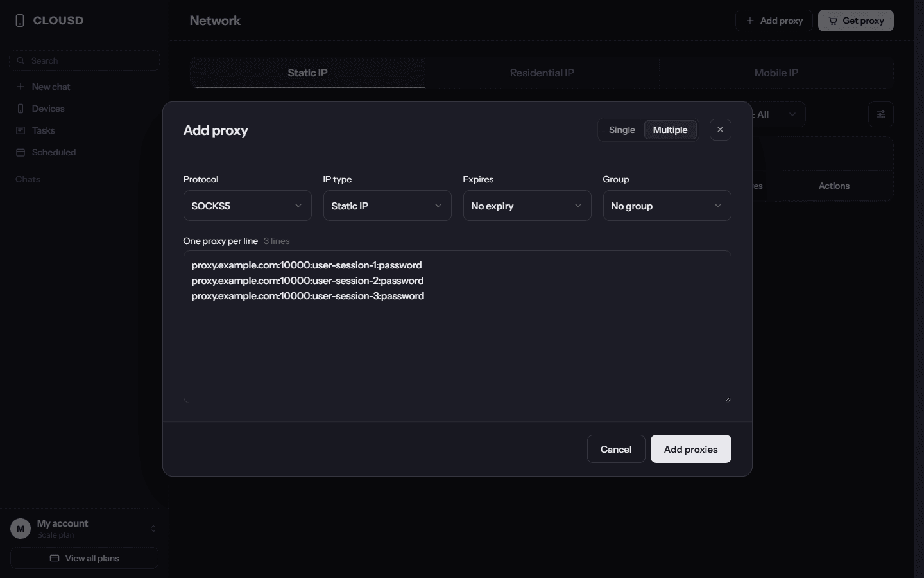Click the M account avatar
Image resolution: width=924 pixels, height=578 pixels.
(21, 529)
